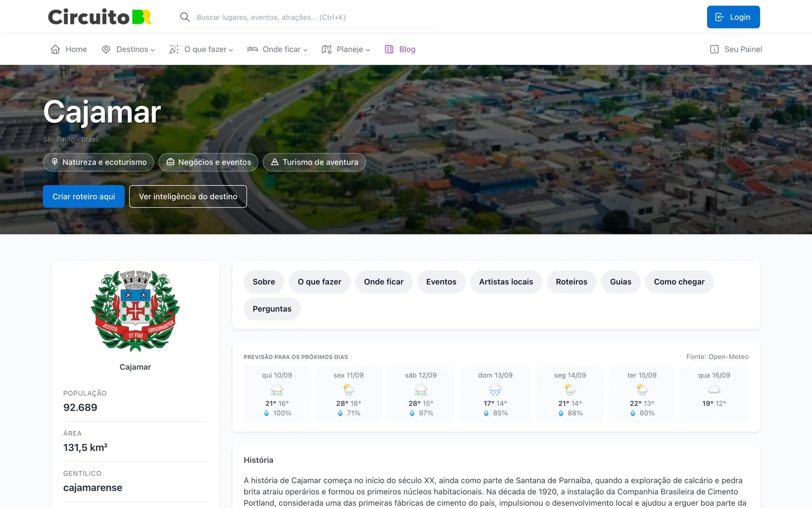
Task: Select the ter 15/09 forecast card
Action: click(x=642, y=394)
